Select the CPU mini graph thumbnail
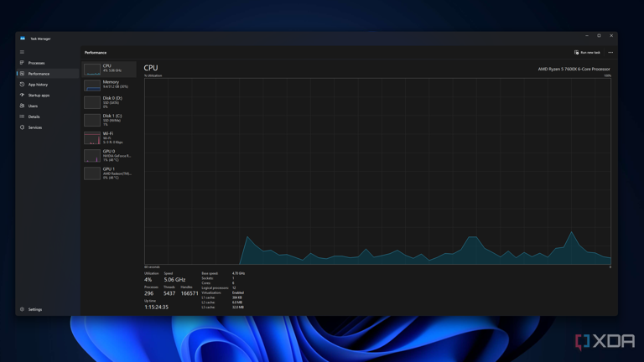The width and height of the screenshot is (644, 362). coord(92,70)
